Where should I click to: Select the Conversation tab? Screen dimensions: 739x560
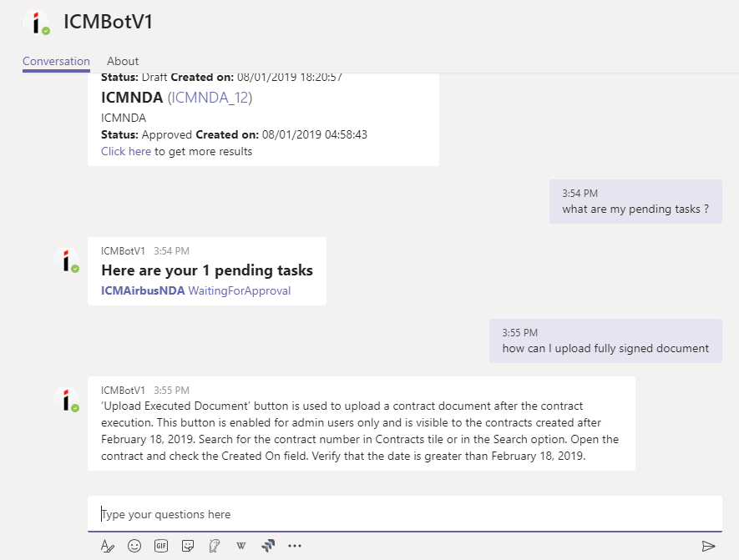click(x=56, y=61)
